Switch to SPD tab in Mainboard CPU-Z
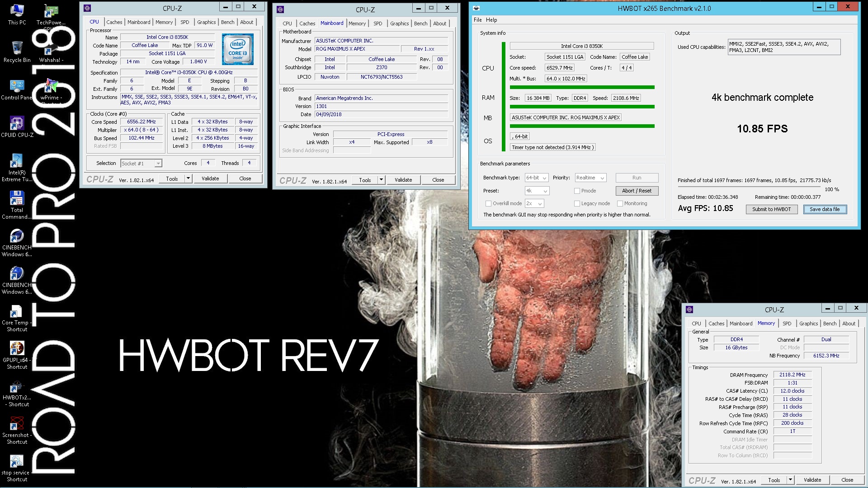Image resolution: width=868 pixels, height=488 pixels. tap(378, 23)
